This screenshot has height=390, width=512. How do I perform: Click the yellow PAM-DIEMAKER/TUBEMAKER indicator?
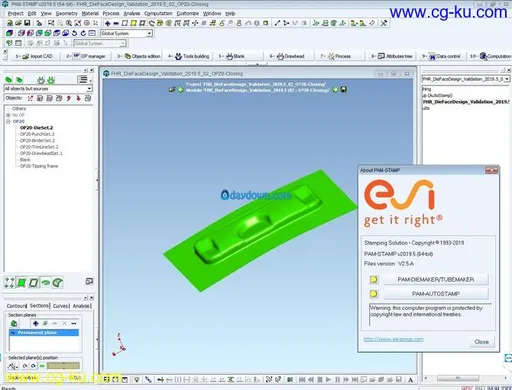[x=374, y=279]
